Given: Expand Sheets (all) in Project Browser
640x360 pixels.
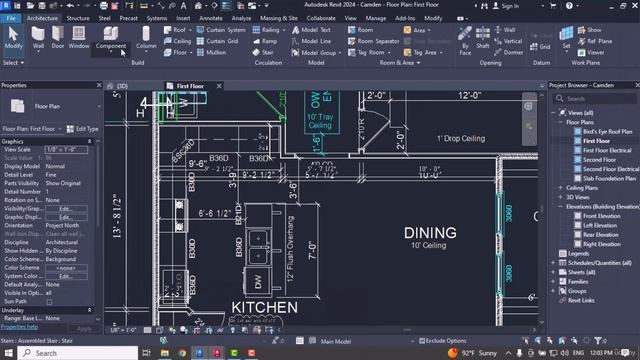Looking at the screenshot, I should click(x=553, y=272).
